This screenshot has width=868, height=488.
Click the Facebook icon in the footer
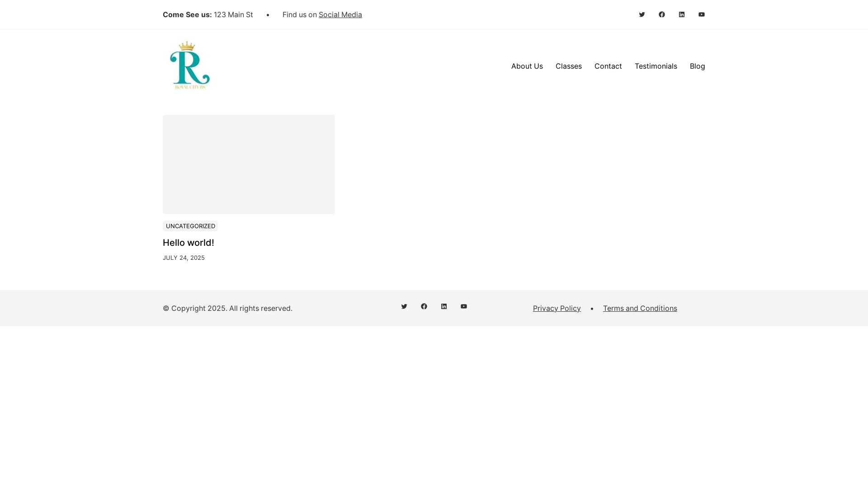[x=424, y=306]
